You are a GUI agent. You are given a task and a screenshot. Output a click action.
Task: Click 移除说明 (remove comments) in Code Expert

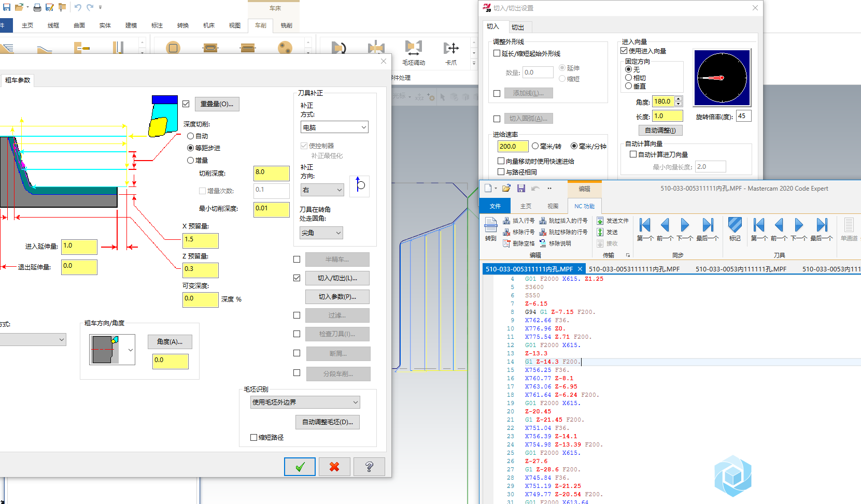(555, 243)
